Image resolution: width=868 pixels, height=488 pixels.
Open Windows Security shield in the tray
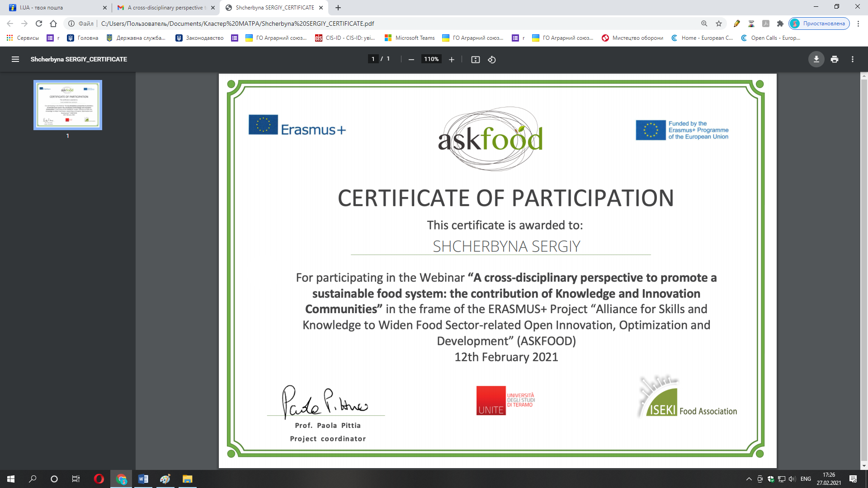point(771,479)
